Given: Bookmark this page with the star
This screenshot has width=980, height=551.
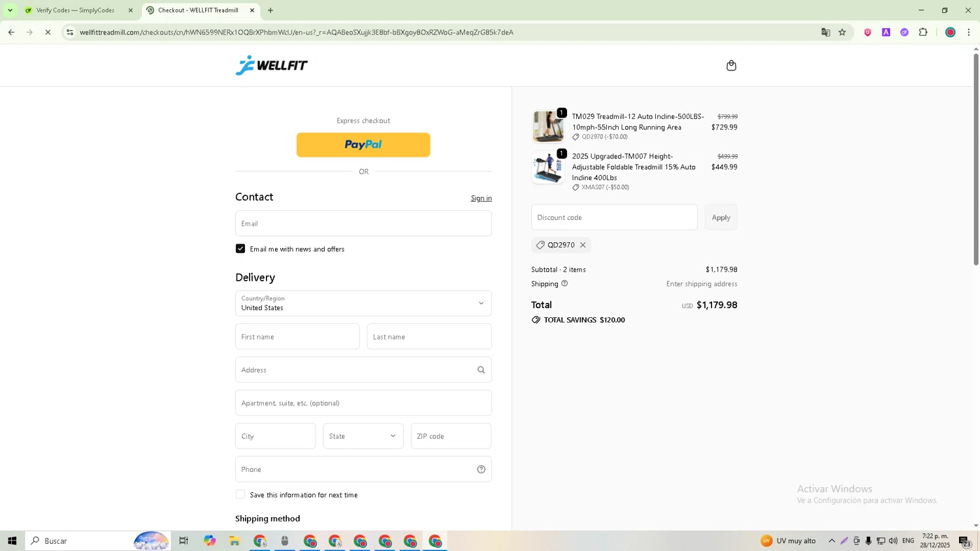Looking at the screenshot, I should (x=843, y=32).
